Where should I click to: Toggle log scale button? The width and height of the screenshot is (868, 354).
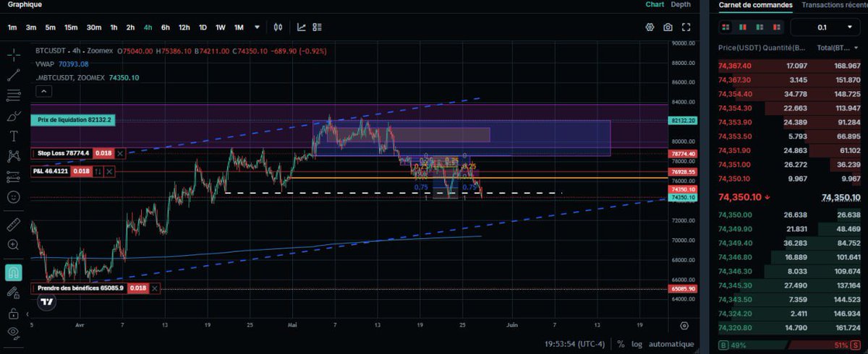coord(637,345)
